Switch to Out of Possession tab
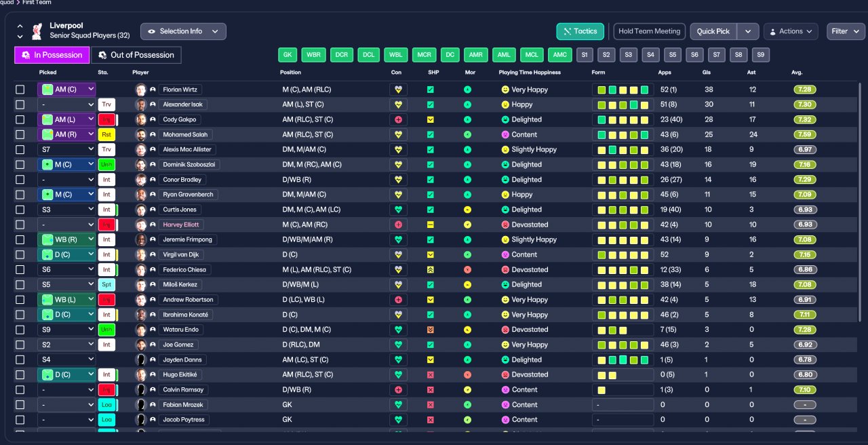This screenshot has width=868, height=445. (136, 55)
